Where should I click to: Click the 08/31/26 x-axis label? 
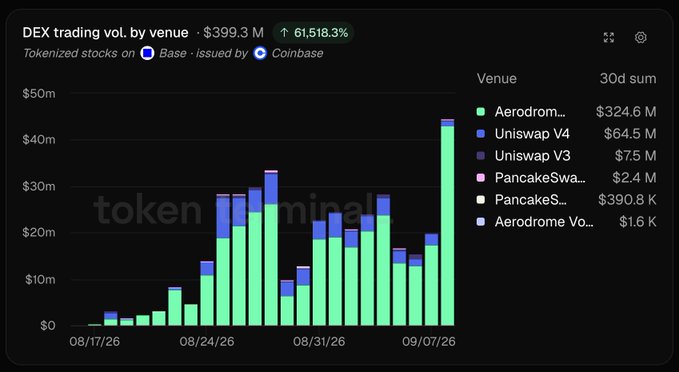[319, 342]
